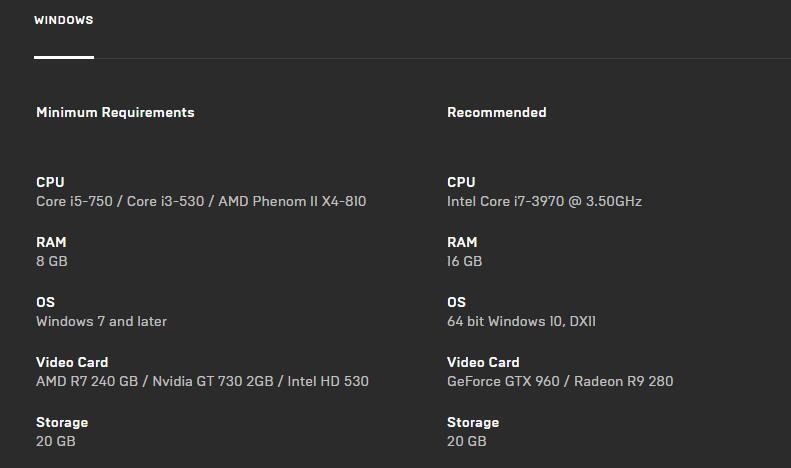Viewport: 791px width, 468px height.
Task: Click the OS label under Recommended
Action: [x=456, y=303]
